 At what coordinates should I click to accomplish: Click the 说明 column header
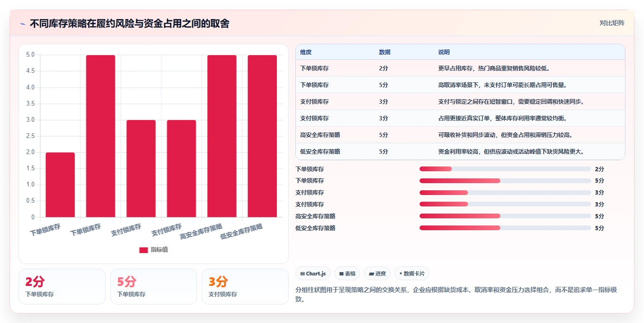point(444,52)
